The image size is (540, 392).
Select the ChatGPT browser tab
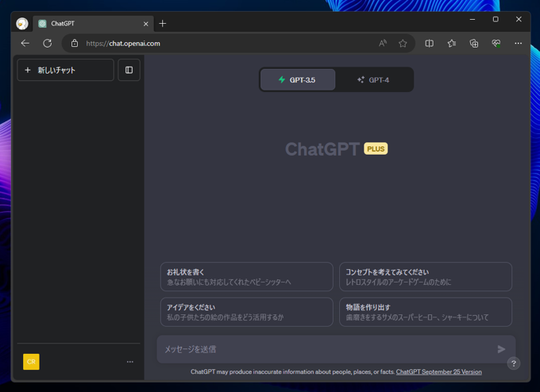pos(93,24)
